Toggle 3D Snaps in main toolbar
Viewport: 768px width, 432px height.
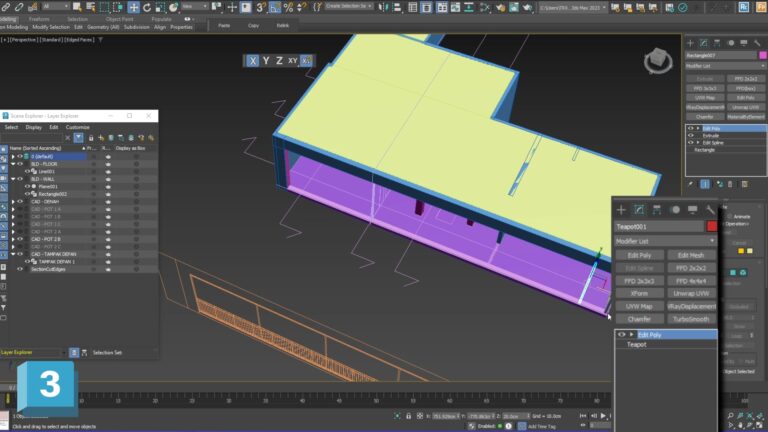(261, 7)
